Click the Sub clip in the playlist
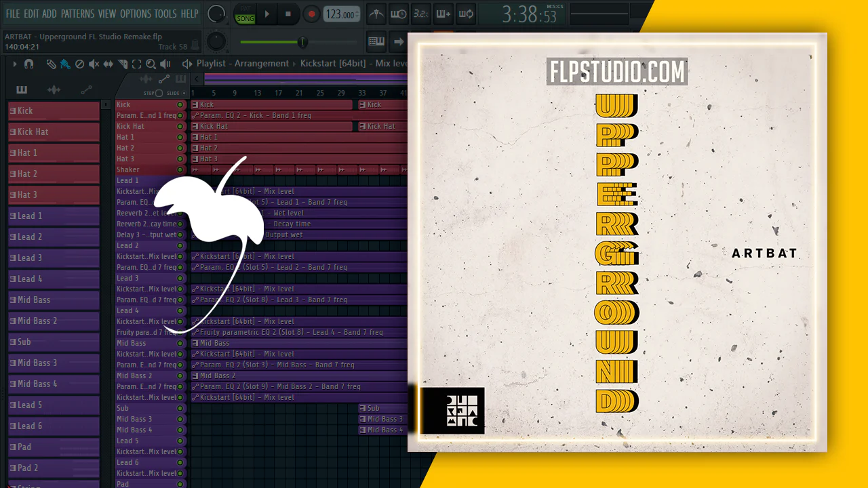 point(382,408)
